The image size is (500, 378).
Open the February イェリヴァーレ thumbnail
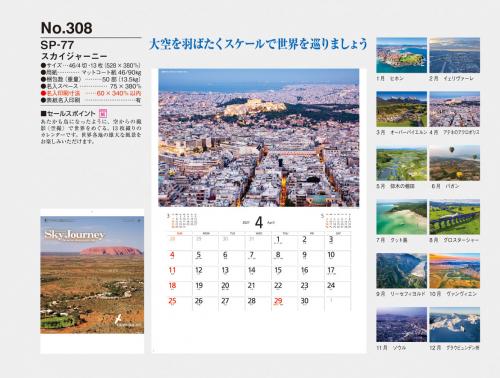(x=455, y=55)
